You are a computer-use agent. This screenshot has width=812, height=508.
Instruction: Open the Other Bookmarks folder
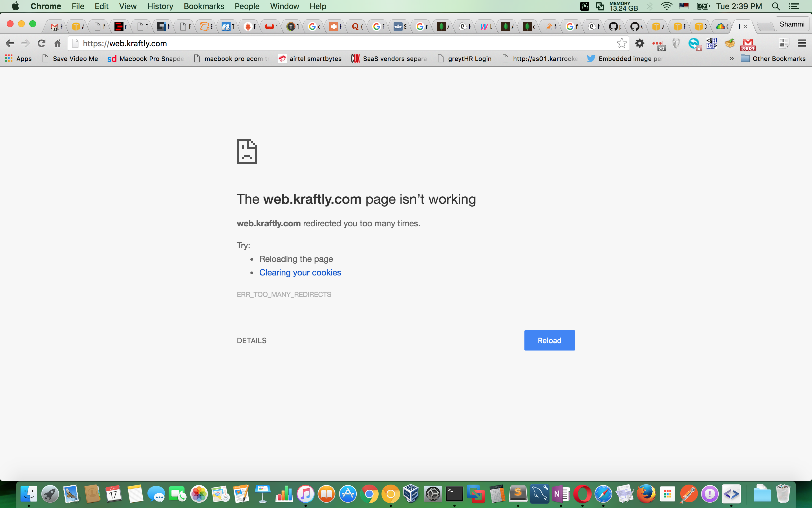(x=773, y=58)
